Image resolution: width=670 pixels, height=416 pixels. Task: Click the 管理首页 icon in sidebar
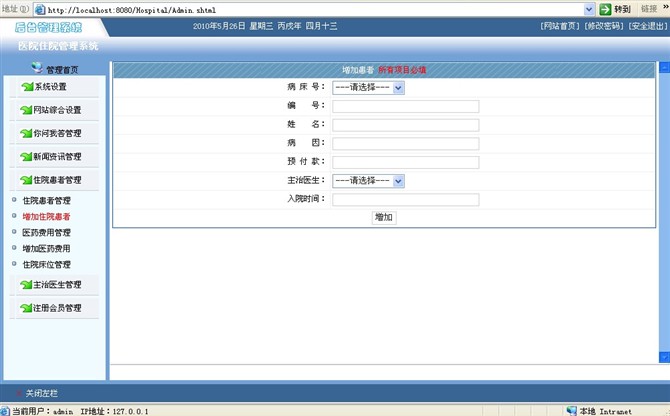pyautogui.click(x=37, y=68)
